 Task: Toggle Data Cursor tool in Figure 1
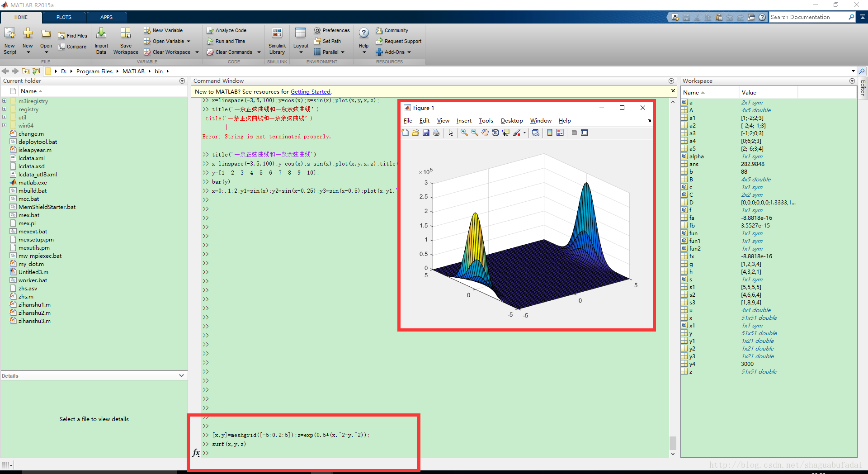click(x=506, y=133)
